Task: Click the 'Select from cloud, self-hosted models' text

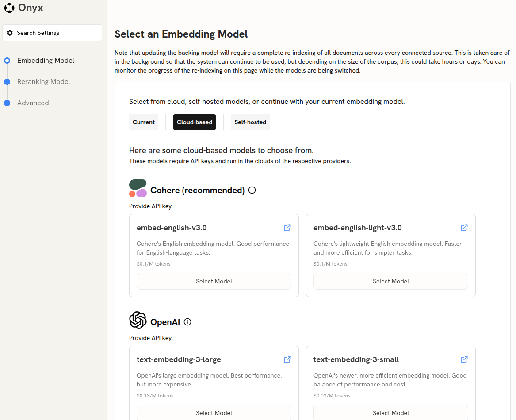Action: [267, 102]
